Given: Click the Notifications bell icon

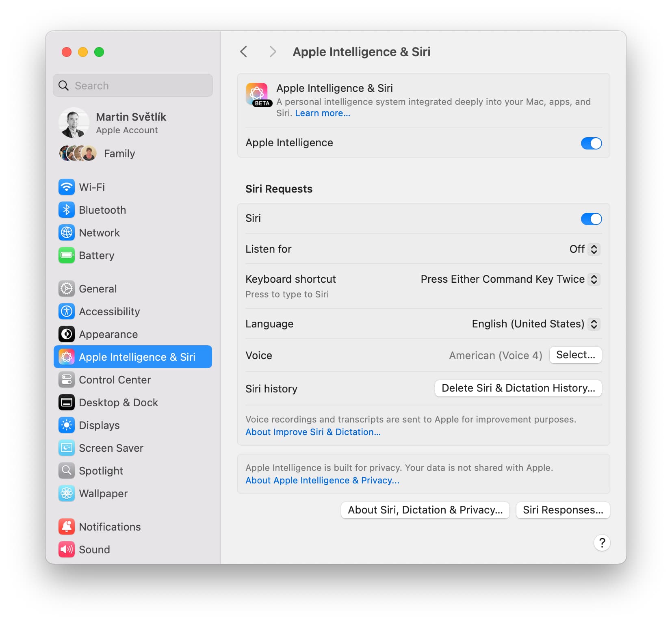Looking at the screenshot, I should [67, 527].
